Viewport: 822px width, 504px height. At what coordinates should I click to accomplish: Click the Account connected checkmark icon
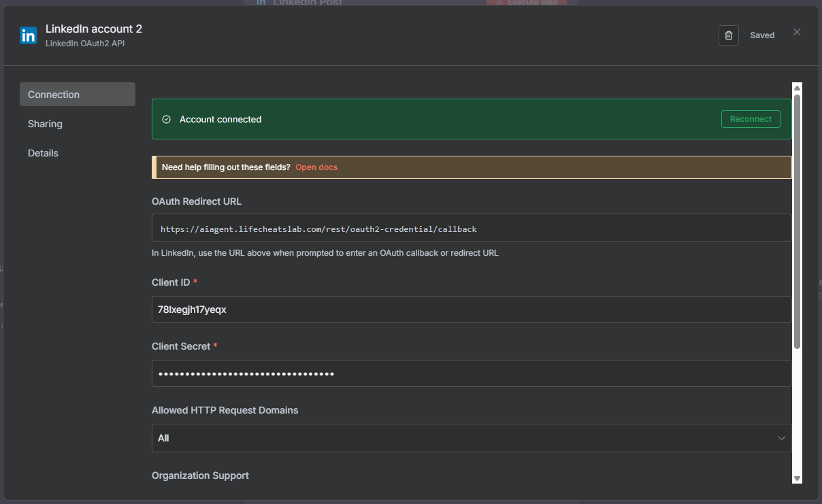pos(166,120)
